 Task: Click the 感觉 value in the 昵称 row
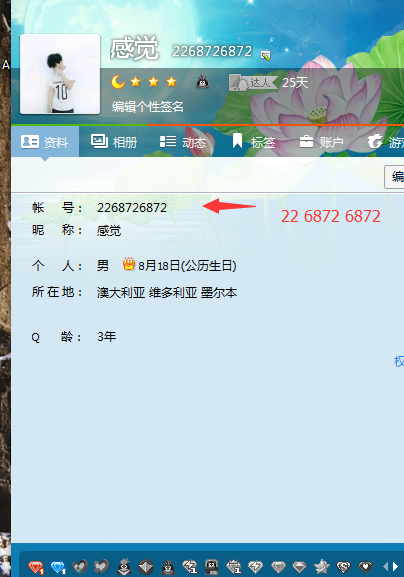[109, 231]
